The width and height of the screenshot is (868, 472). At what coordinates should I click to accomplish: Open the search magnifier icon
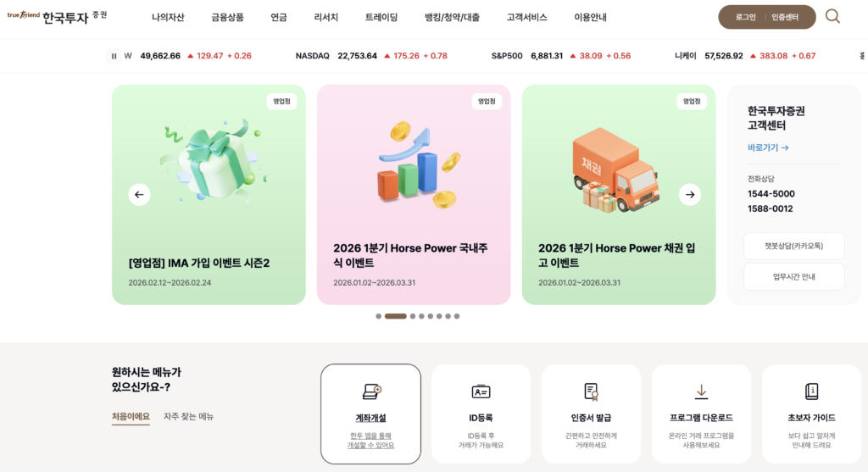pyautogui.click(x=832, y=17)
